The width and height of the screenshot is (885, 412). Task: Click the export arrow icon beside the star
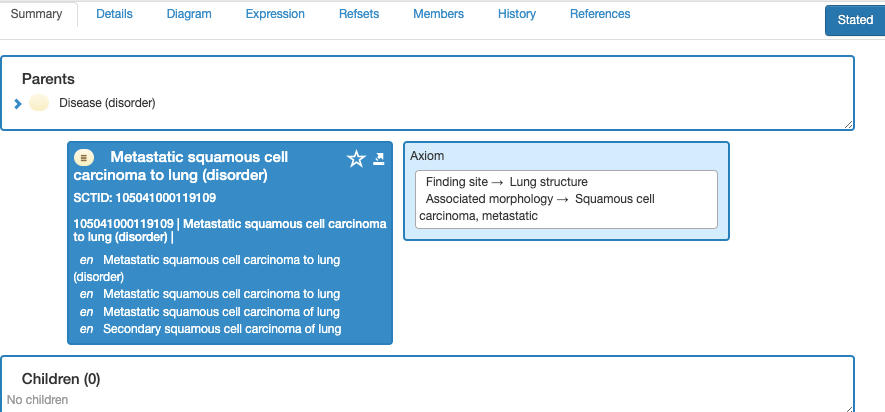[379, 159]
